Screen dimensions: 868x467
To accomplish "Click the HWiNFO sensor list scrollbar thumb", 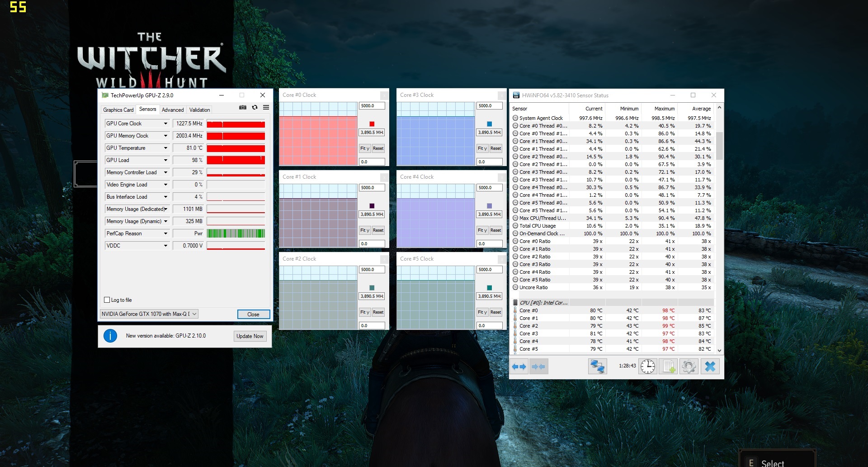I will [x=719, y=146].
